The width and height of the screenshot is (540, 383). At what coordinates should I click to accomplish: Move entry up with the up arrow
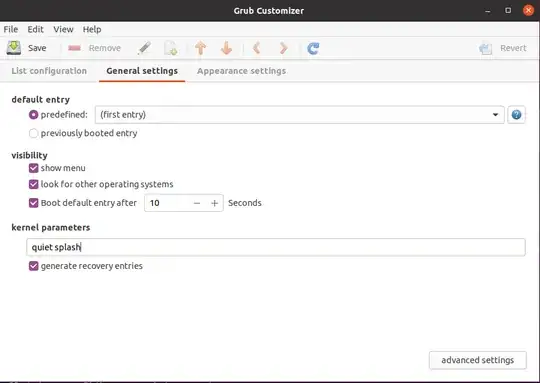[x=200, y=48]
